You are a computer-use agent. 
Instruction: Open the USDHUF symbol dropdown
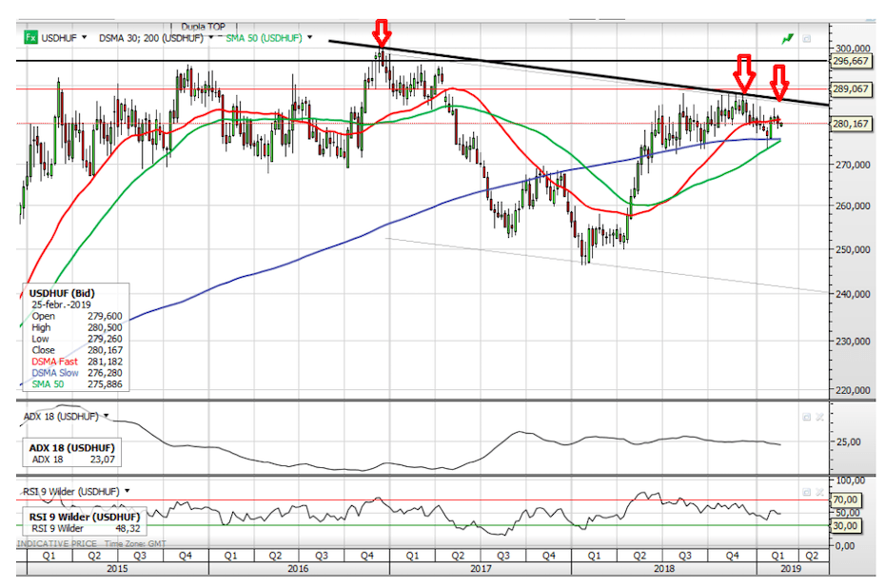click(84, 38)
